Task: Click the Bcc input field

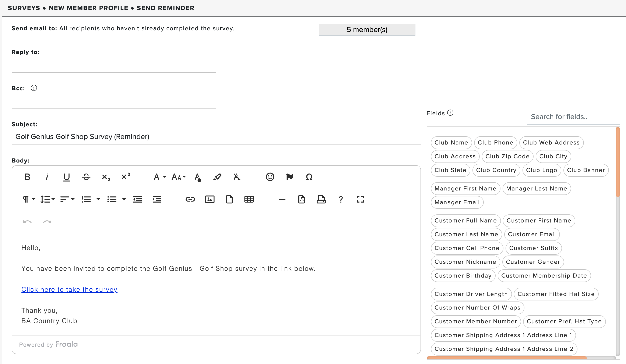Action: (114, 102)
